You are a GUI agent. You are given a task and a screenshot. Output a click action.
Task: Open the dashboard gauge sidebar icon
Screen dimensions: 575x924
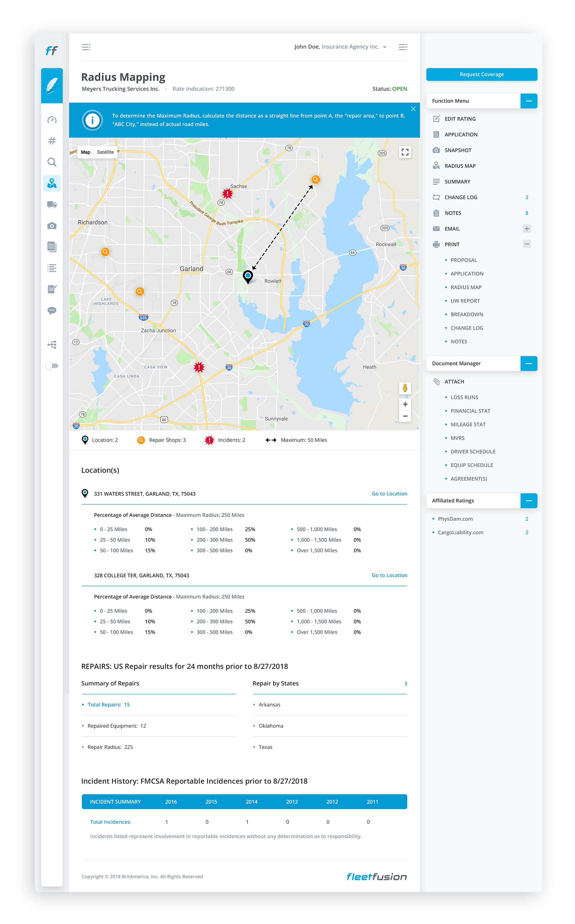[x=52, y=120]
